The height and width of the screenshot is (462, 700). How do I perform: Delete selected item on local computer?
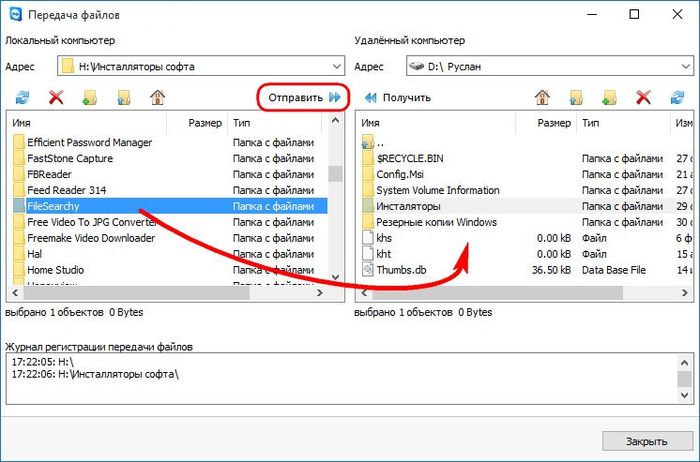pyautogui.click(x=56, y=97)
